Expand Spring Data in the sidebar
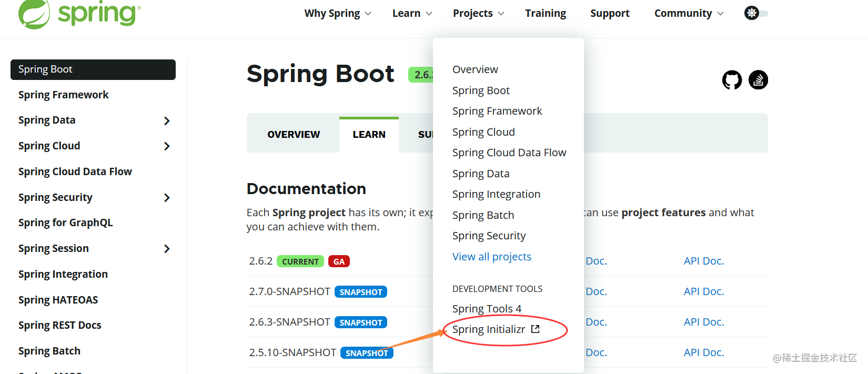Image resolution: width=868 pixels, height=374 pixels. tap(167, 121)
